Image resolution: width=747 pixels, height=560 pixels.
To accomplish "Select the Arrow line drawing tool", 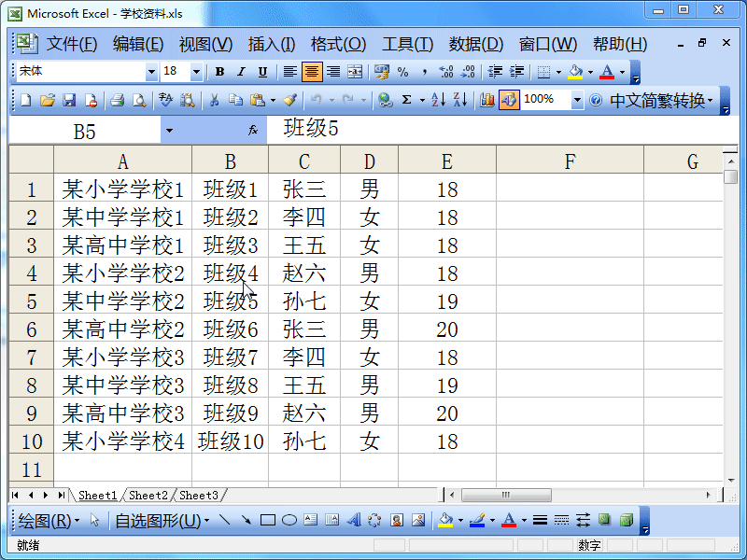I will [247, 520].
